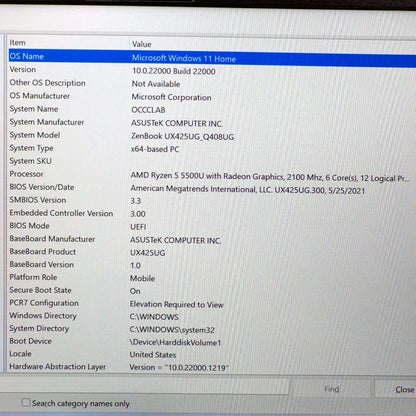Click the value Microsoft Corporation

pos(171,97)
